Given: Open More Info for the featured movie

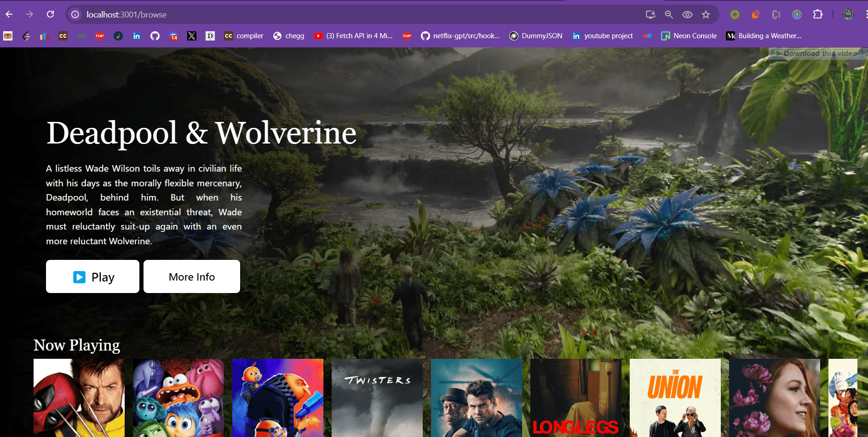Looking at the screenshot, I should click(192, 276).
